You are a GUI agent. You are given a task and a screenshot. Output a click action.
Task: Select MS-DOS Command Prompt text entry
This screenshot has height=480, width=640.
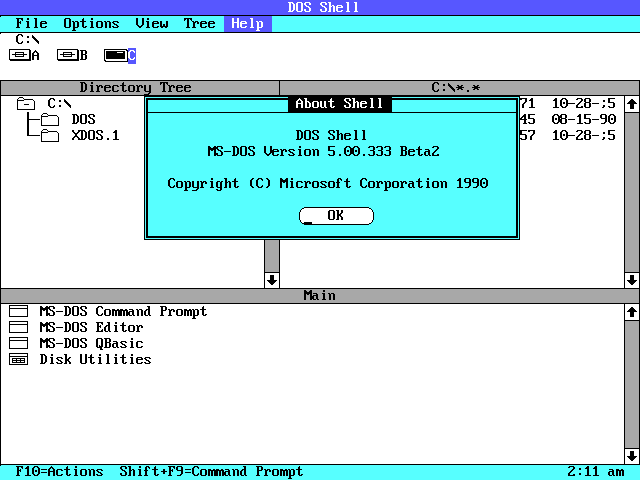pyautogui.click(x=123, y=311)
